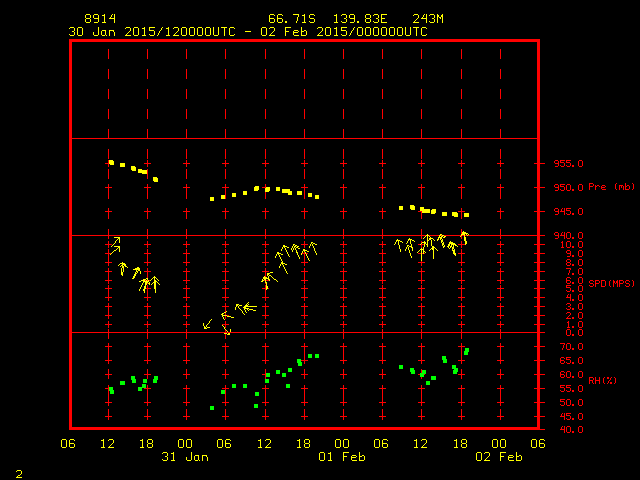Image resolution: width=640 pixels, height=480 pixels.
Task: Click the 01 Feb date label
Action: pyautogui.click(x=342, y=457)
